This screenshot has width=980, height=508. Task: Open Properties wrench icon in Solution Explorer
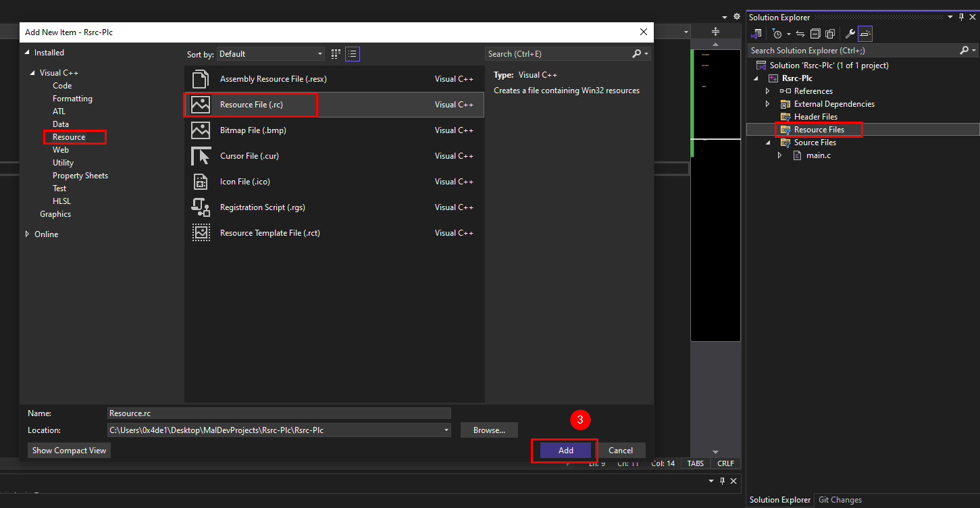pos(850,34)
